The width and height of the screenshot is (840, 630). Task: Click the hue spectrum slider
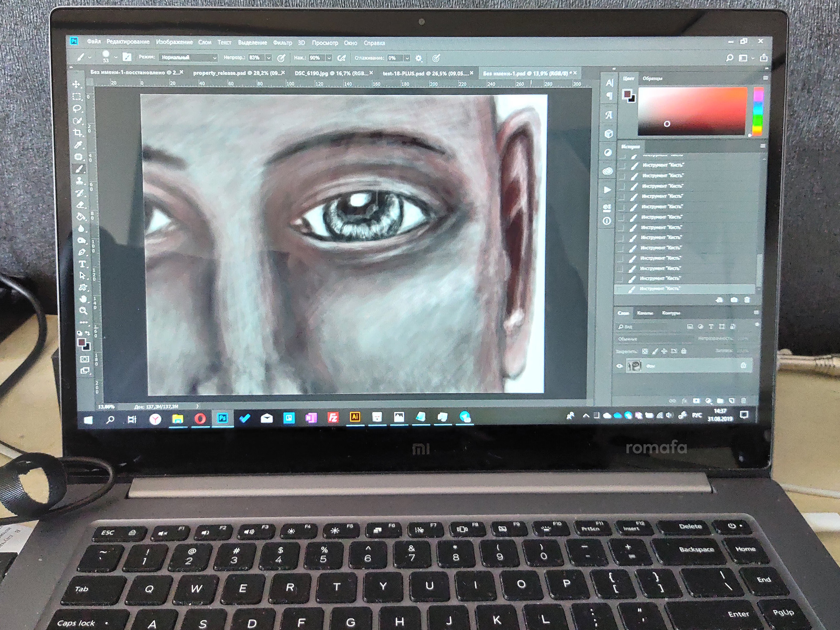(x=757, y=112)
